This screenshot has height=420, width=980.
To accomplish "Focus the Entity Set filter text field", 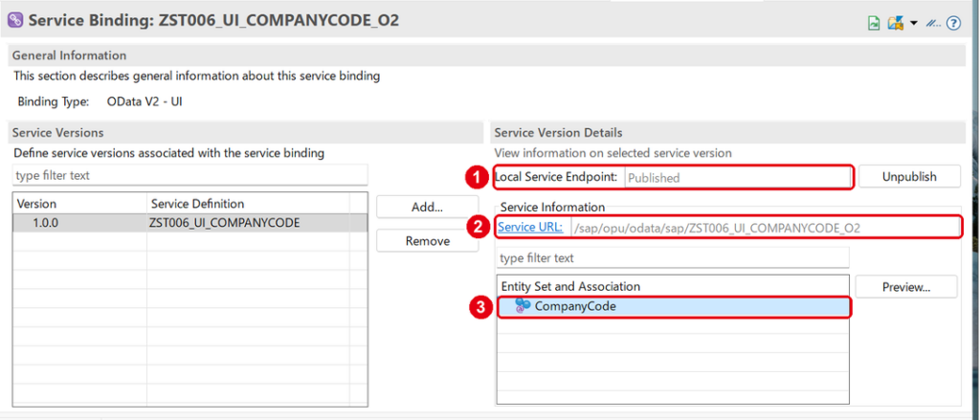I will pyautogui.click(x=673, y=257).
